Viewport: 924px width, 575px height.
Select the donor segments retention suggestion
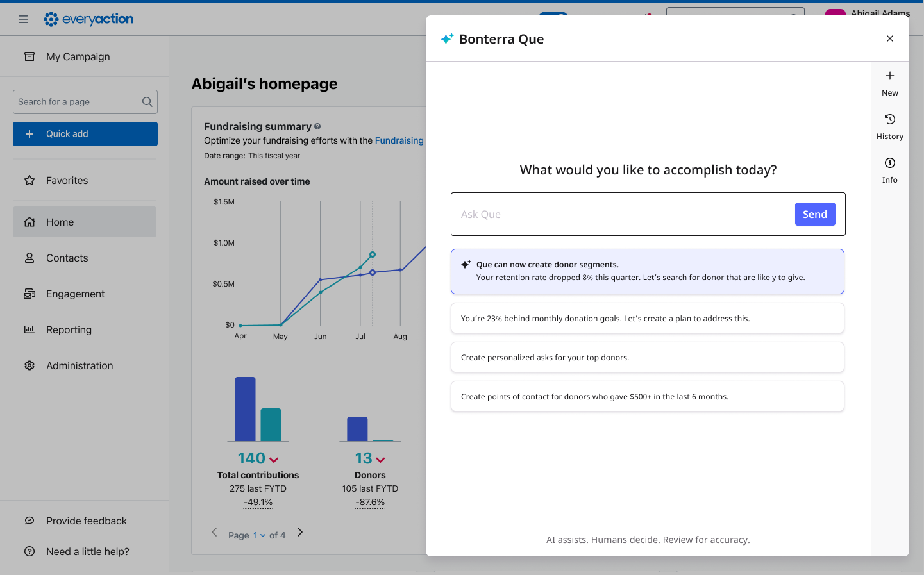(x=647, y=271)
